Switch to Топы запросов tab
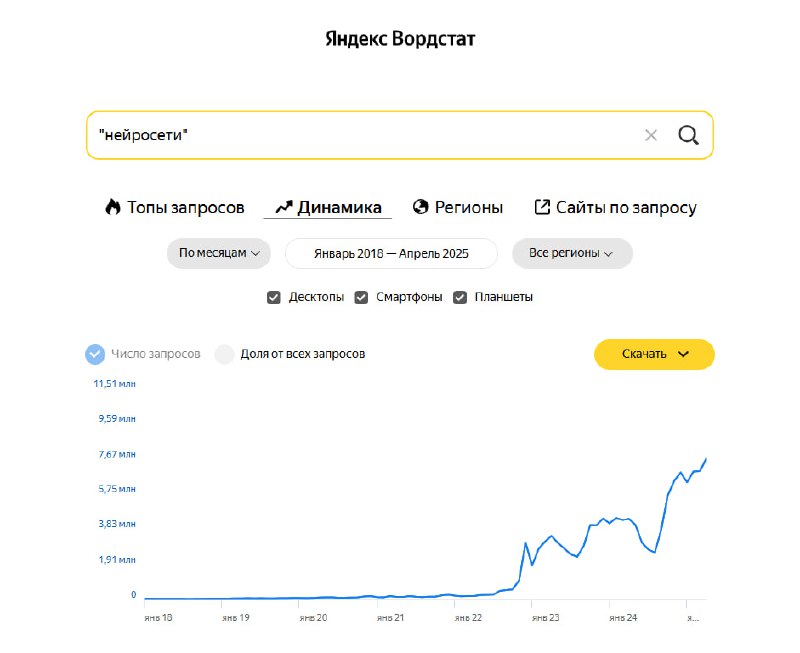 tap(175, 207)
